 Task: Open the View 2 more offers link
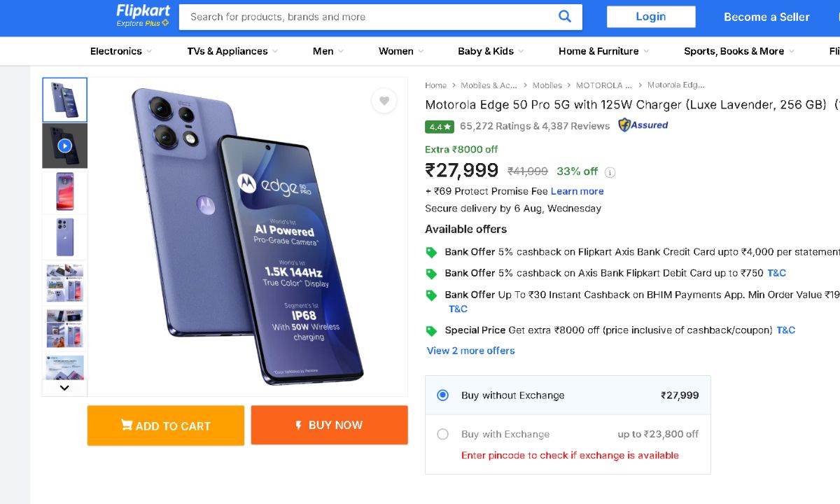click(470, 350)
